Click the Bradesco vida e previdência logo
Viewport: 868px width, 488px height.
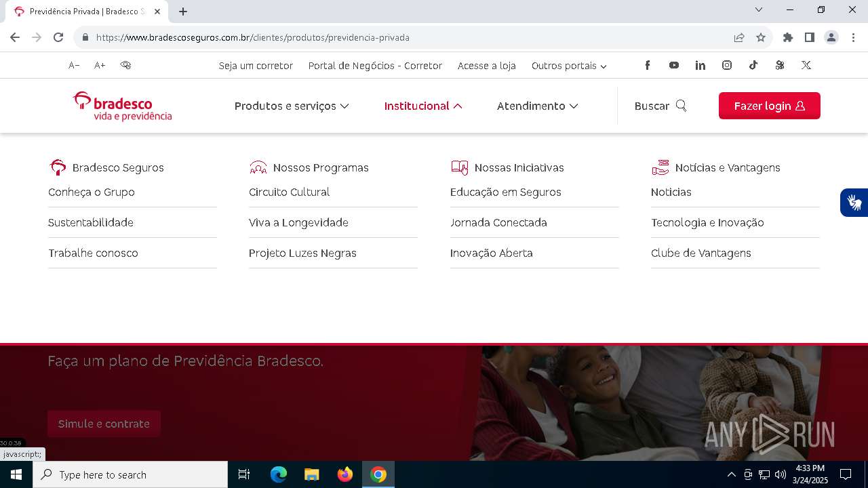[122, 106]
